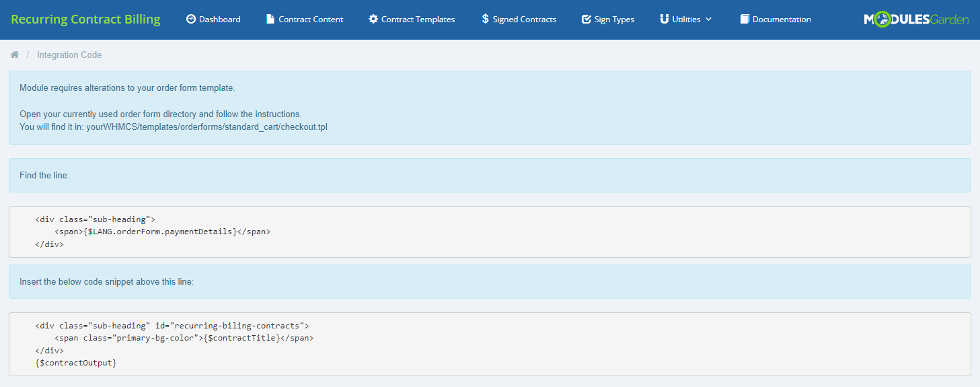Viewport: 980px width, 387px height.
Task: Click the div class="sub-heading"> first snippet line
Action: (x=95, y=219)
